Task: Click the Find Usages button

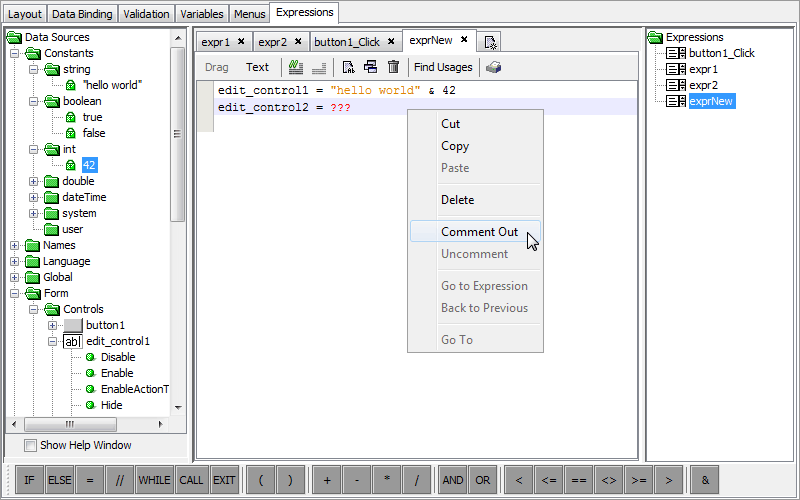Action: tap(443, 67)
